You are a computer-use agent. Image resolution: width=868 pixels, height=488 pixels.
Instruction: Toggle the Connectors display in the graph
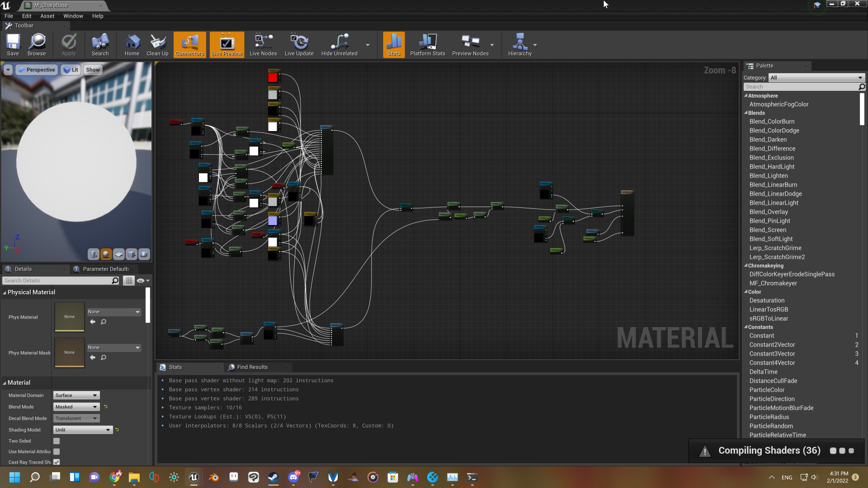point(189,44)
